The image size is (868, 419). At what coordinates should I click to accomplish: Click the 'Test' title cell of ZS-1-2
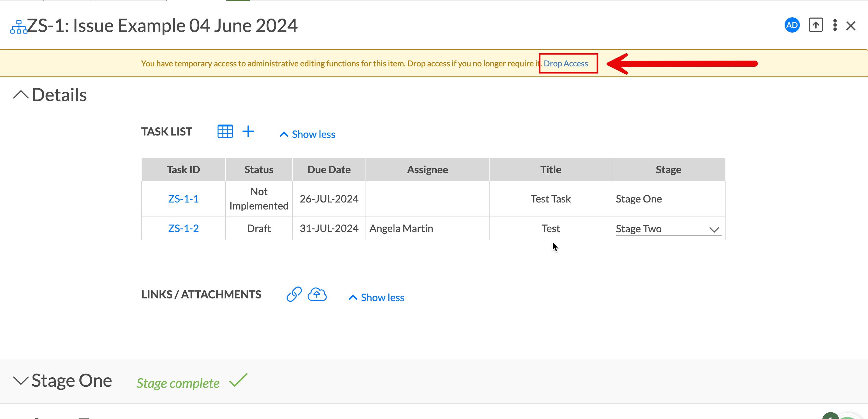[551, 229]
